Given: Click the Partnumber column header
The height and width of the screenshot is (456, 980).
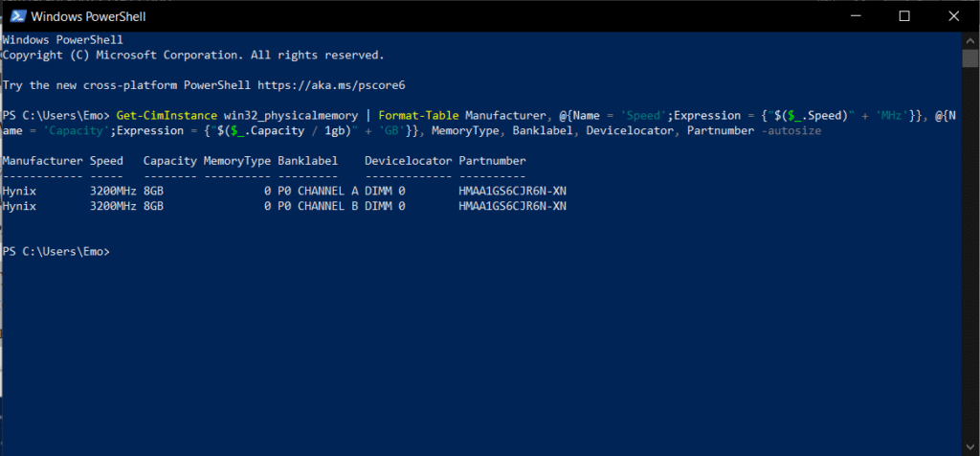Looking at the screenshot, I should coord(493,161).
